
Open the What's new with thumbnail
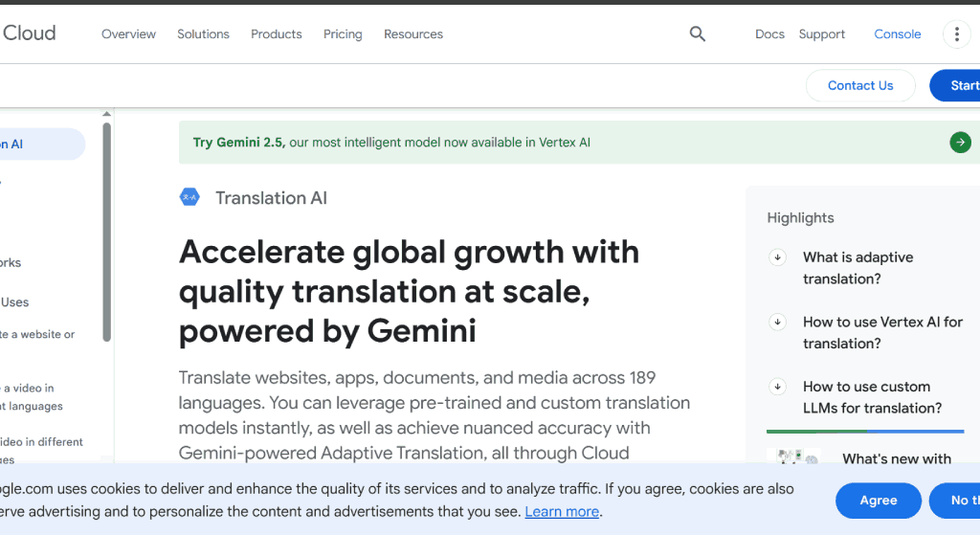coord(793,457)
